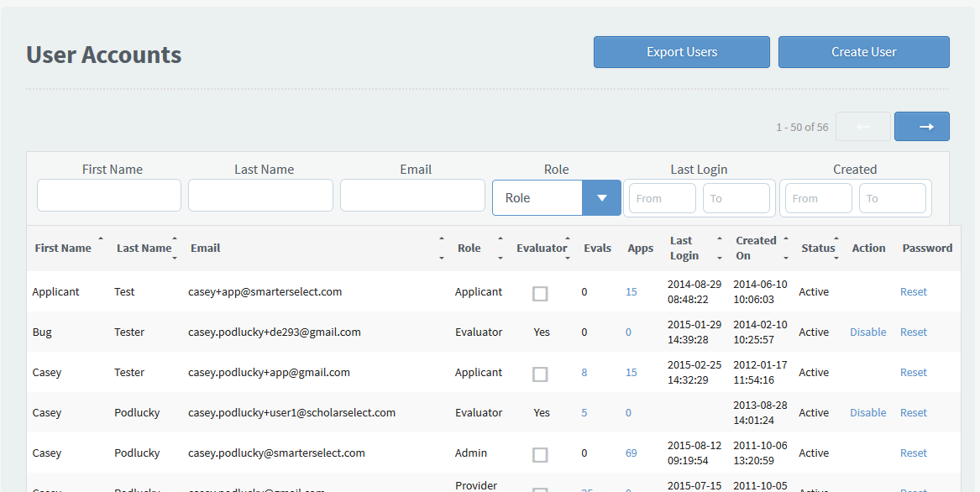This screenshot has width=980, height=492.
Task: Go to next page with right arrow
Action: coord(922,126)
